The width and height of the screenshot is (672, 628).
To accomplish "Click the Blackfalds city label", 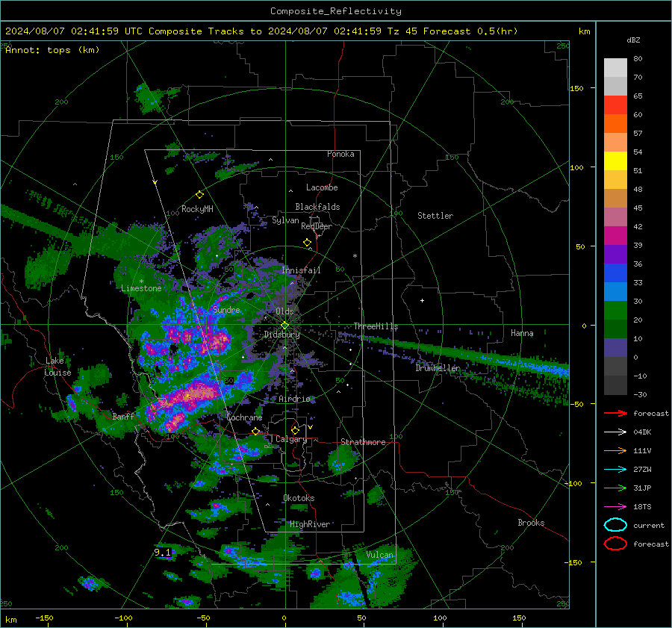I will click(x=317, y=207).
